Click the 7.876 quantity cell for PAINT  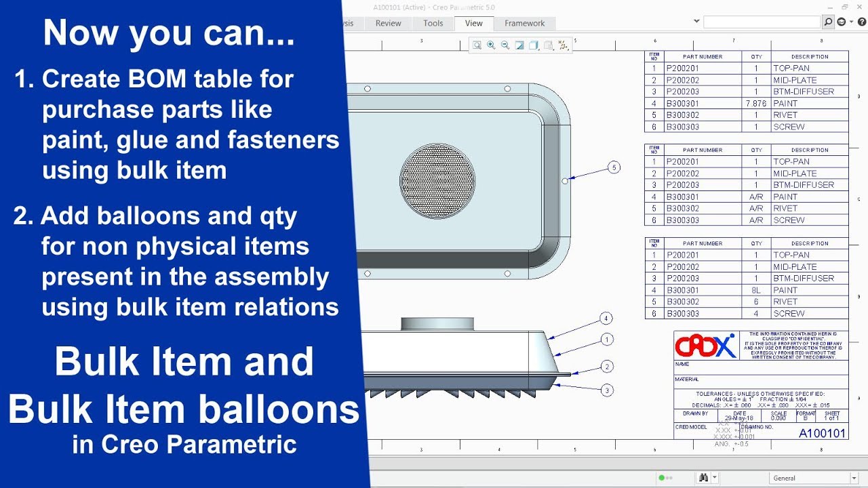point(756,104)
